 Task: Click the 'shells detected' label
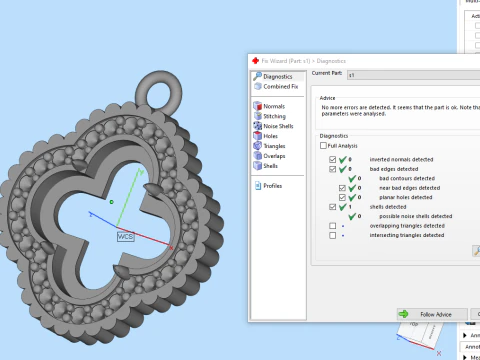[388, 207]
